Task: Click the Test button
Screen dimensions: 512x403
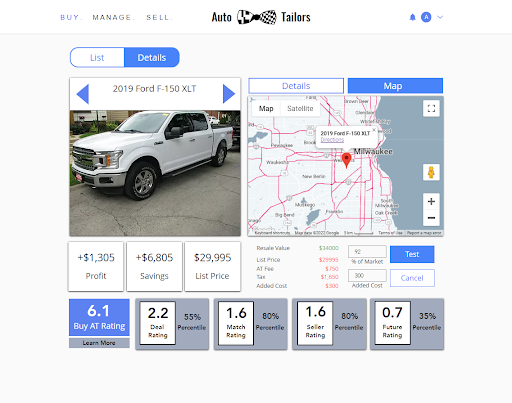Action: point(412,254)
